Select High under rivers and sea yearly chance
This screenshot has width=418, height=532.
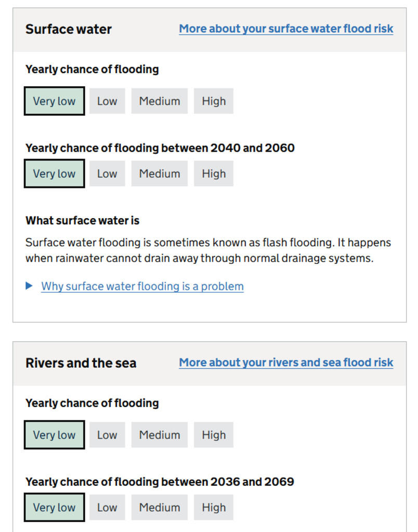point(213,435)
